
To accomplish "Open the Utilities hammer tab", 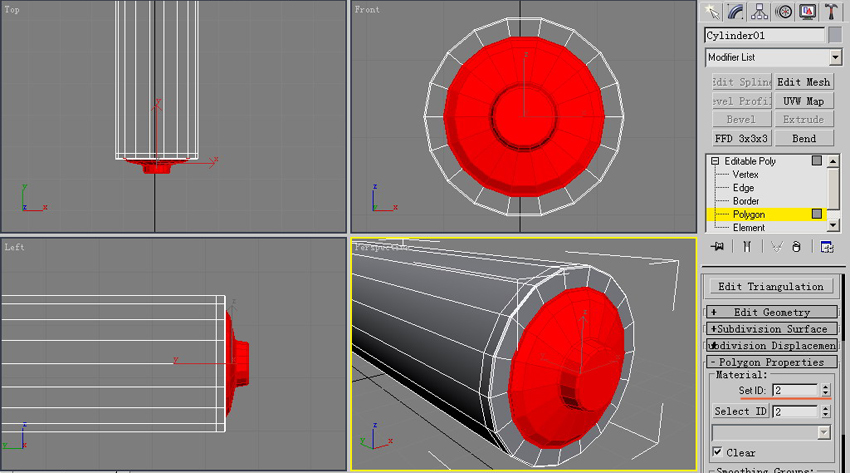I will (831, 11).
